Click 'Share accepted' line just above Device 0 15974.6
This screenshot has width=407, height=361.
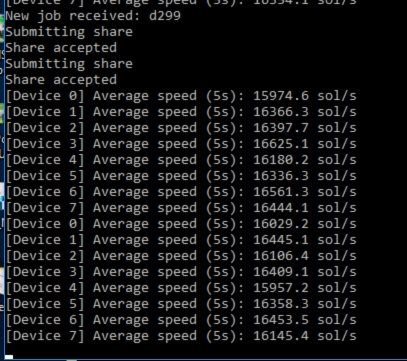[61, 80]
